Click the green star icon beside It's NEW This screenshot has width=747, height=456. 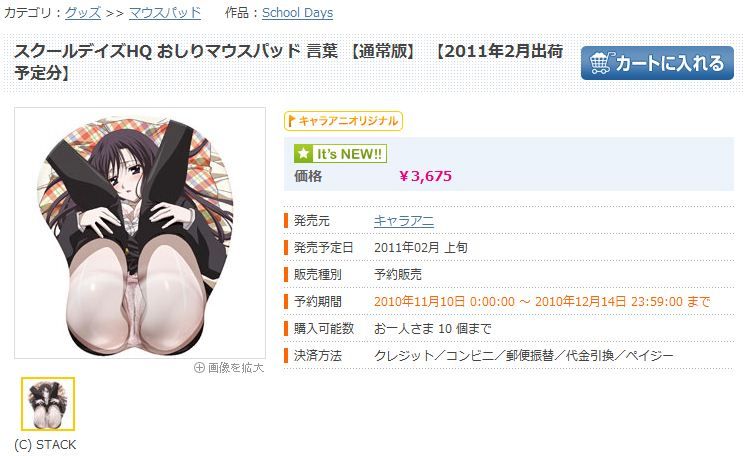tap(303, 154)
